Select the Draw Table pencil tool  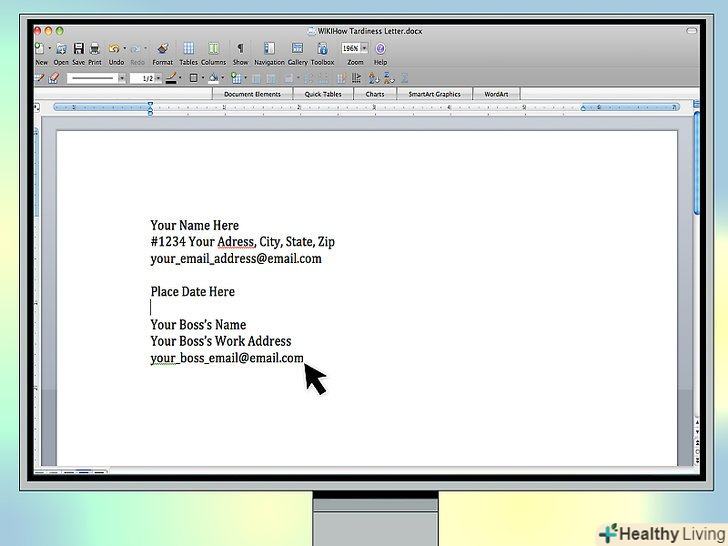pos(39,78)
